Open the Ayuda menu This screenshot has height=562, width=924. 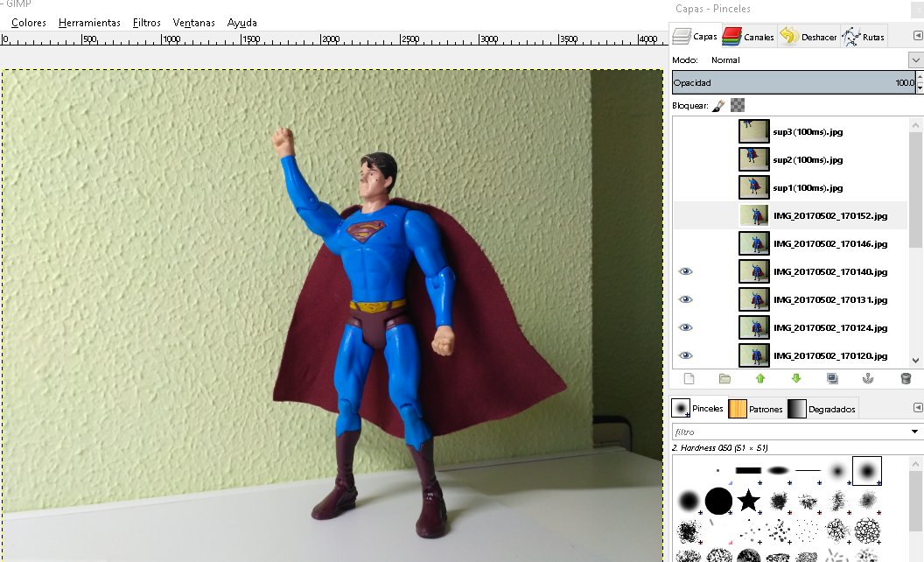click(x=242, y=23)
